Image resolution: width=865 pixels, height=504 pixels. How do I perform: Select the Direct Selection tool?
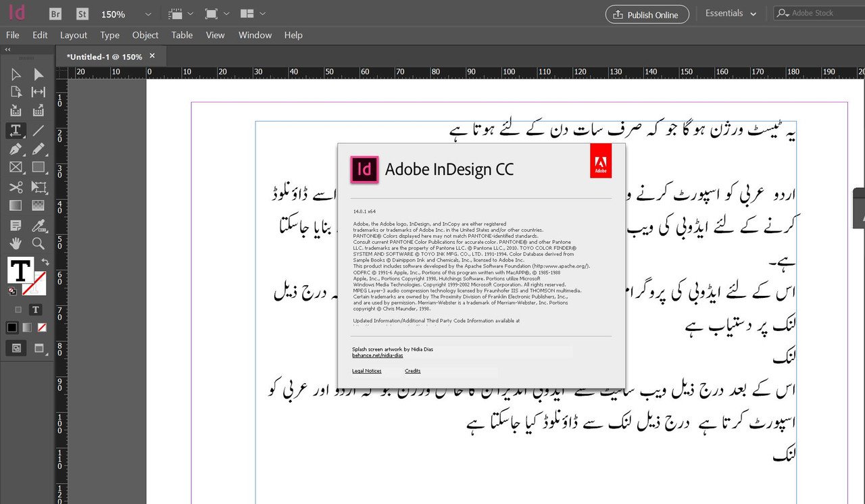39,74
